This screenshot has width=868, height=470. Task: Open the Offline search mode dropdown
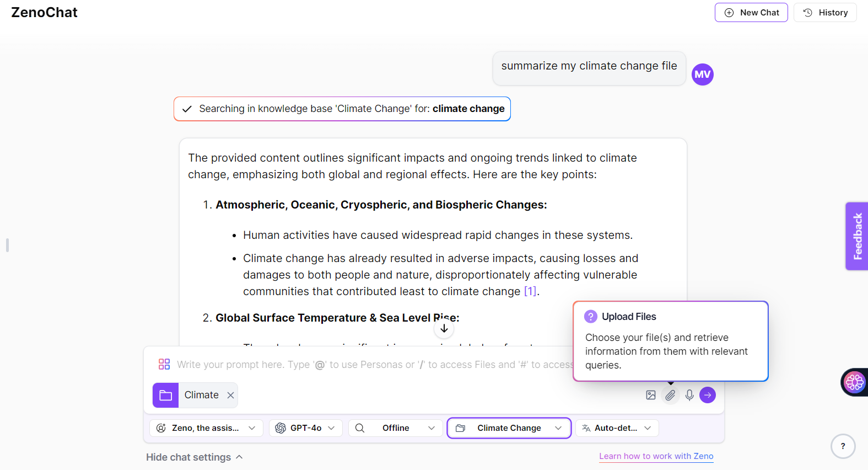[x=396, y=428]
